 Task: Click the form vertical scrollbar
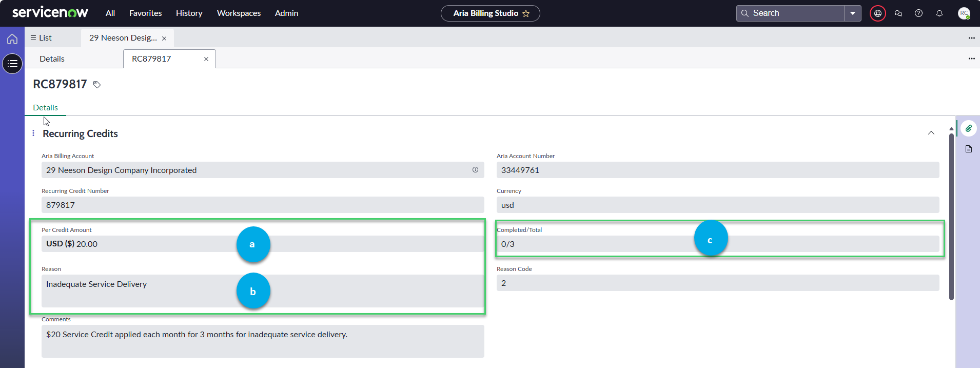[x=951, y=217]
